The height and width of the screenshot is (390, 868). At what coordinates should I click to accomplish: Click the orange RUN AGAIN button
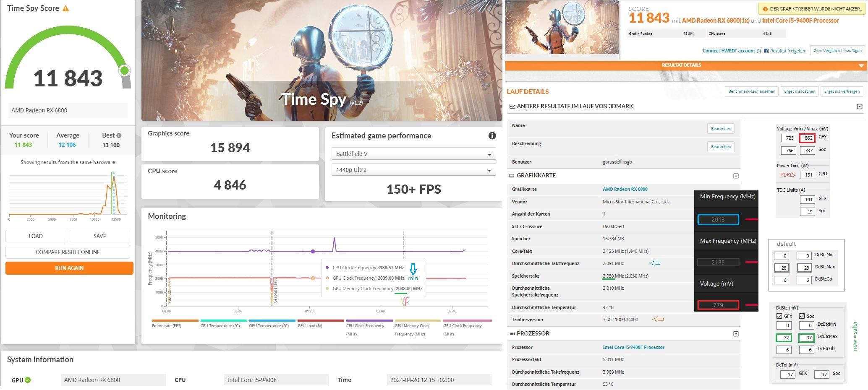tap(69, 268)
